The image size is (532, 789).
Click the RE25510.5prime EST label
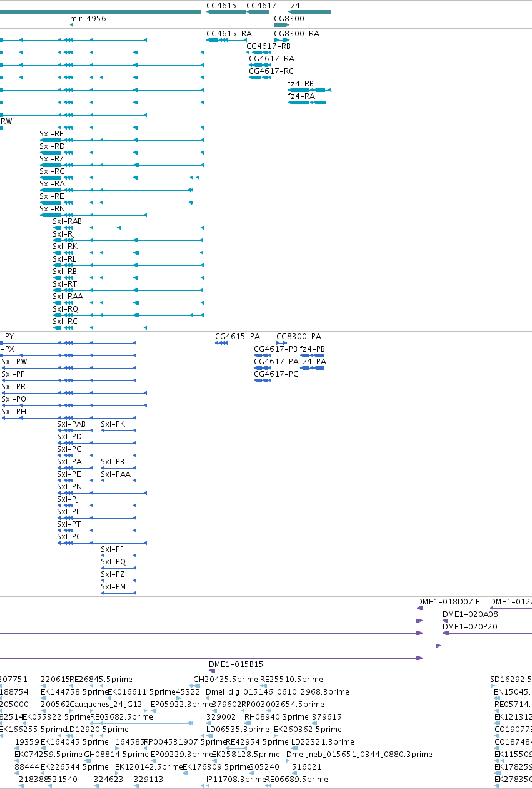tap(291, 680)
